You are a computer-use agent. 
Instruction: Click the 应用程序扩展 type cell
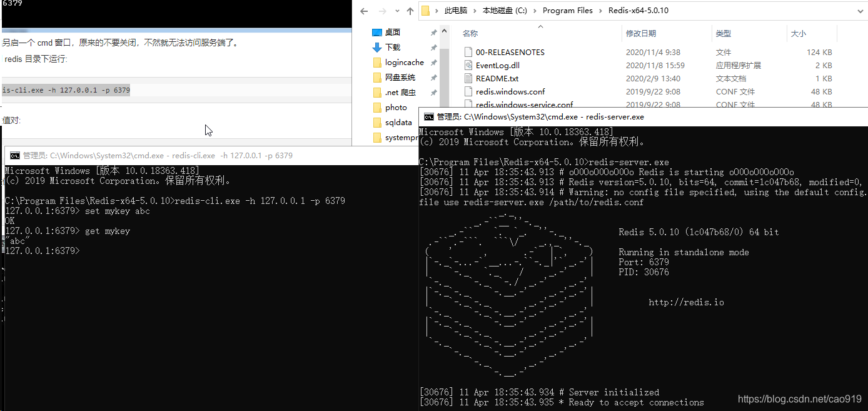[739, 66]
